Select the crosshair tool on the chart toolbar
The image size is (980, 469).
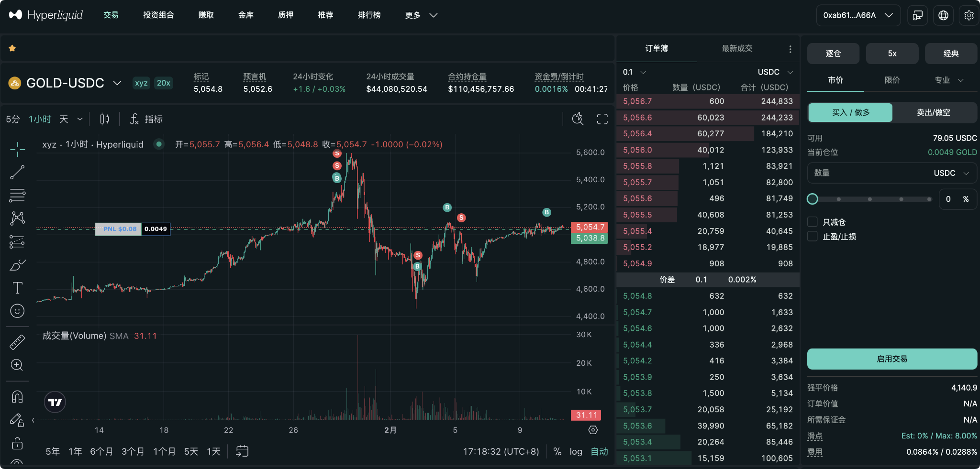(18, 149)
